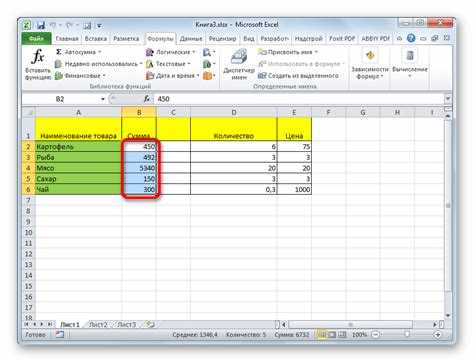Viewport: 474px width, 362px height.
Task: Click the zoom slider handle
Action: coord(407,334)
